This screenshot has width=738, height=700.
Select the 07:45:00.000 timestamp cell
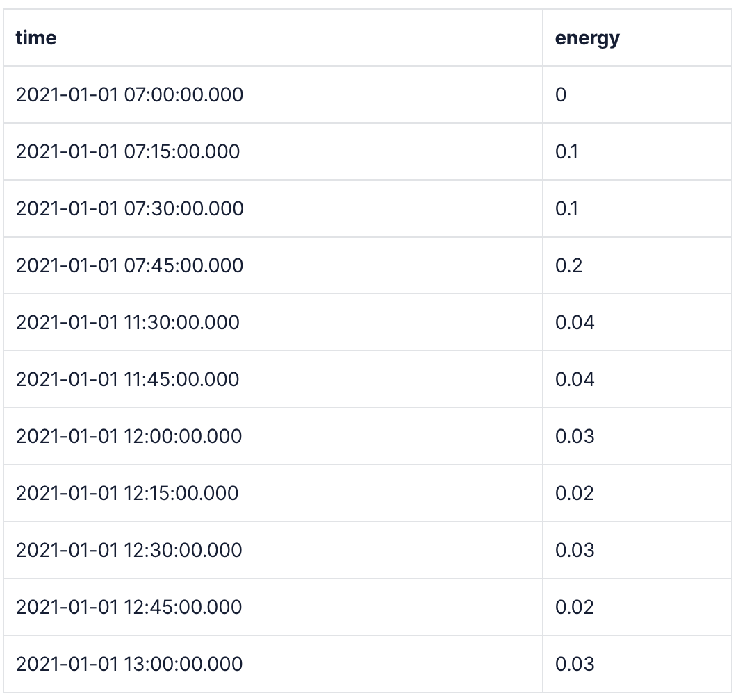[x=129, y=266]
